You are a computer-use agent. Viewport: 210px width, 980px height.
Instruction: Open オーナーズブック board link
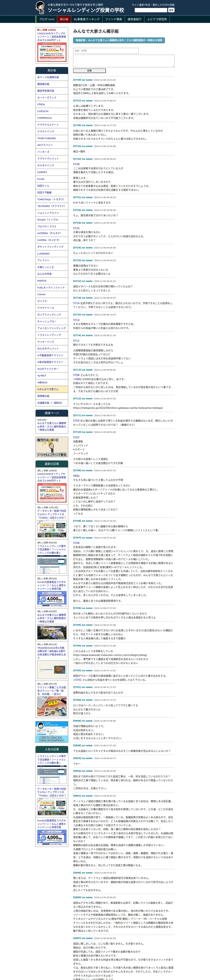(x=52, y=98)
